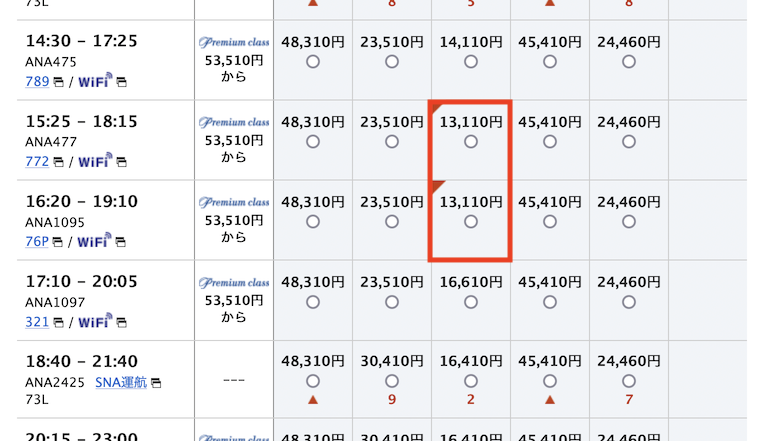
Task: Select 13,110円 fare for 15:25 flight
Action: coord(471,142)
